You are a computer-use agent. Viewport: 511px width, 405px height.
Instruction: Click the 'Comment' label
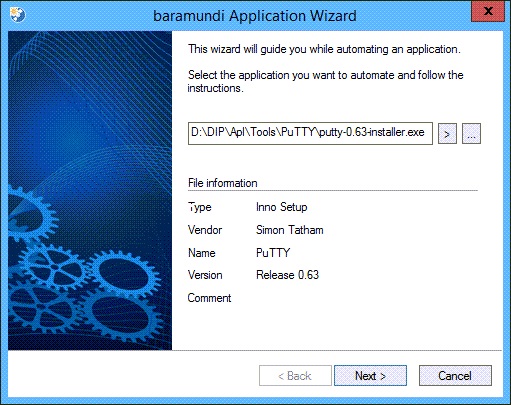click(x=209, y=298)
